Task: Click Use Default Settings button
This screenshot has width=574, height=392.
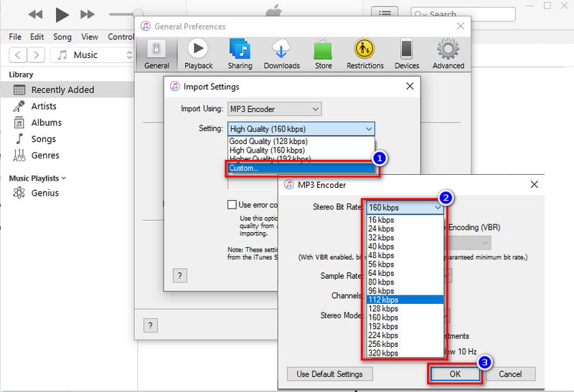Action: click(x=330, y=374)
